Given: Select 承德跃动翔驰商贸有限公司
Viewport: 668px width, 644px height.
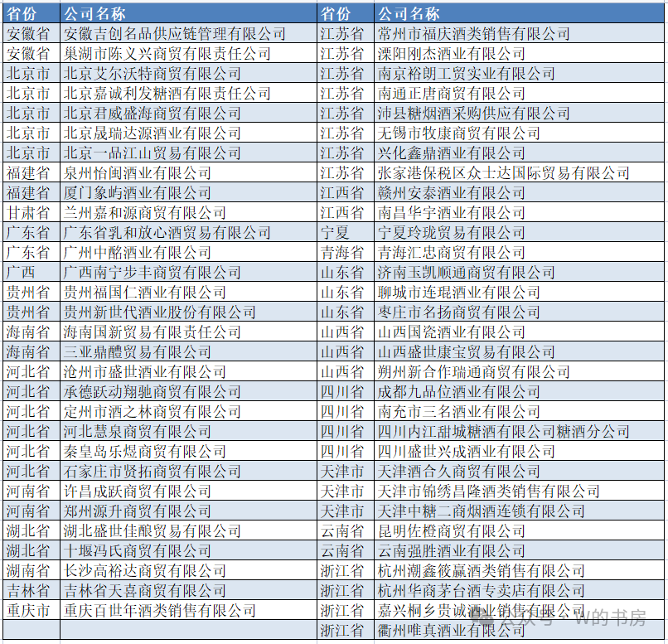Looking at the screenshot, I should pyautogui.click(x=188, y=391).
